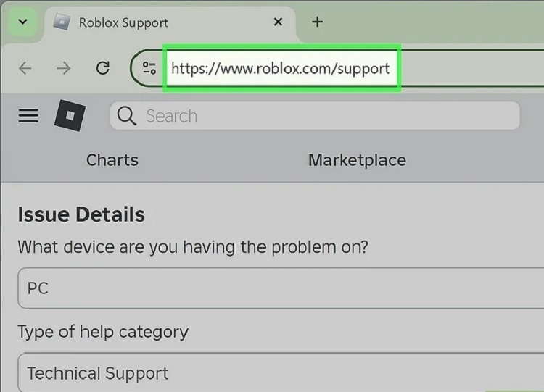544x392 pixels.
Task: Focus the address bar URL field
Action: (281, 68)
